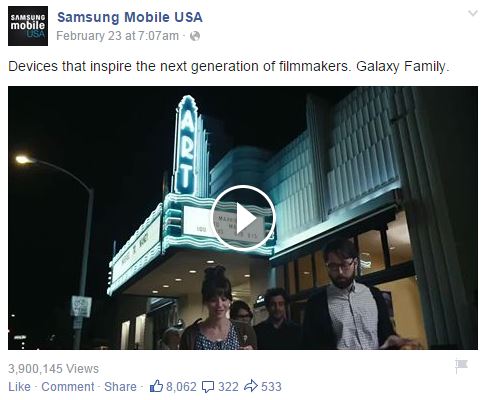Report the video with the flag icon
Image resolution: width=487 pixels, height=400 pixels.
click(462, 366)
